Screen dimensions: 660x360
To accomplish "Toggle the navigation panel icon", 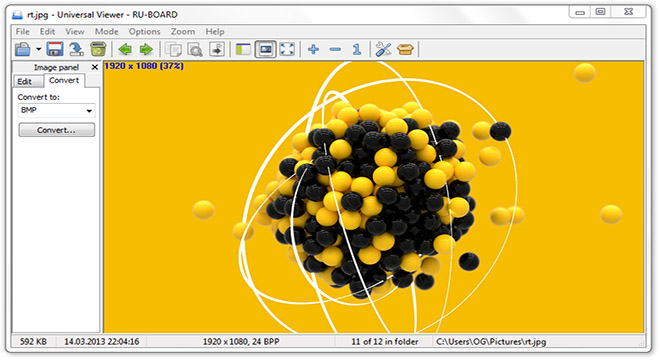I will [x=243, y=49].
